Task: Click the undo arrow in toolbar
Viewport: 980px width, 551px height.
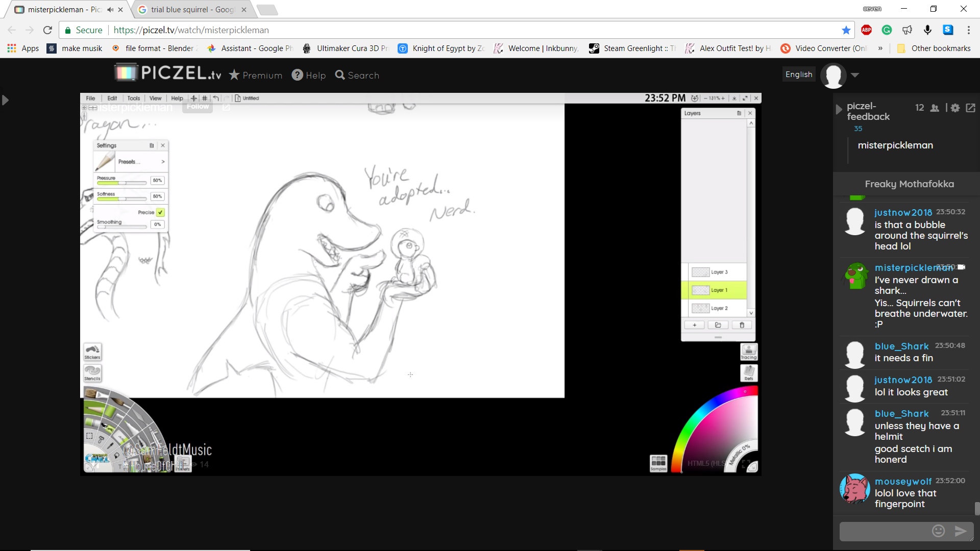Action: (216, 98)
